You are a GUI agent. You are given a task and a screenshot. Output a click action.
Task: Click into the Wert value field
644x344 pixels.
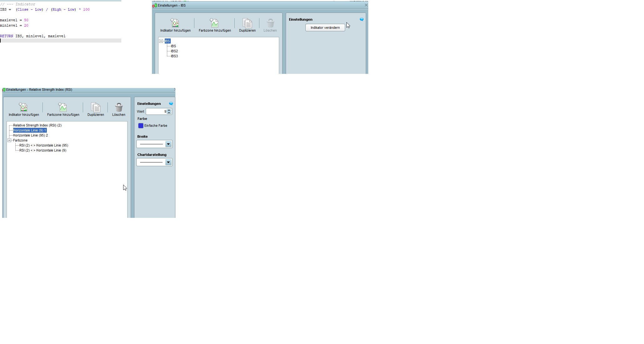156,111
